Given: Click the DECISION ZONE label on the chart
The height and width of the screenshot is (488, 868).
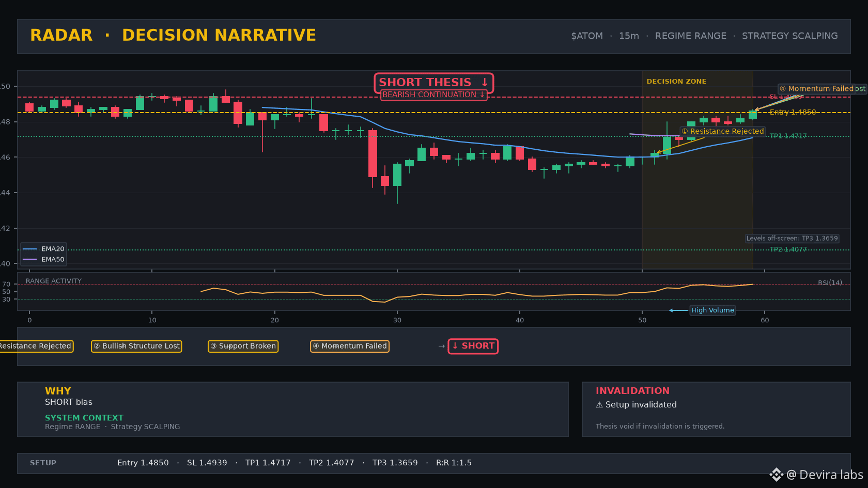Looking at the screenshot, I should (676, 82).
